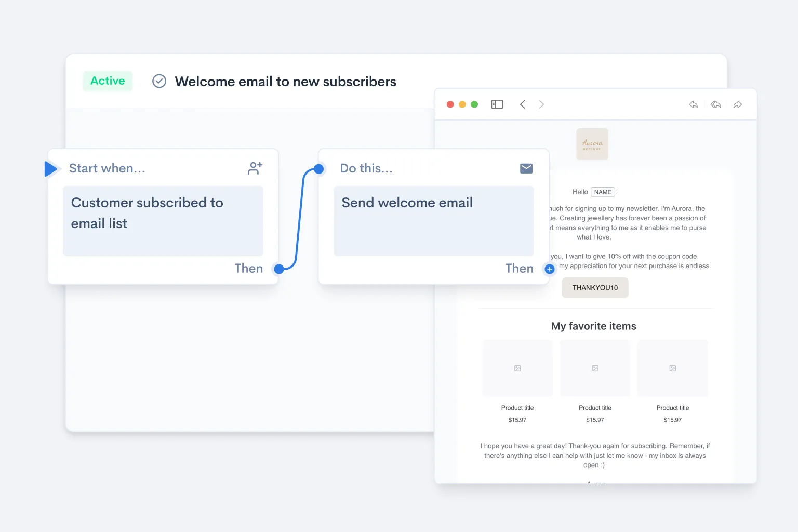798x532 pixels.
Task: Click the first product image placeholder
Action: pyautogui.click(x=517, y=368)
